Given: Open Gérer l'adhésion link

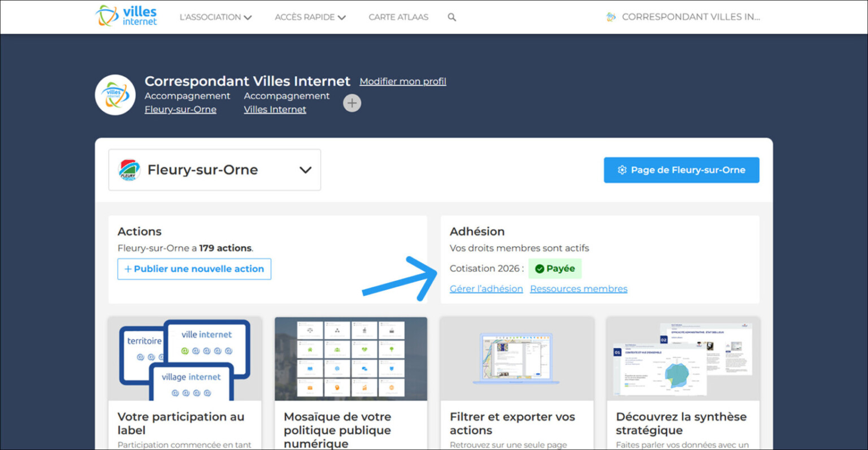Looking at the screenshot, I should tap(487, 289).
